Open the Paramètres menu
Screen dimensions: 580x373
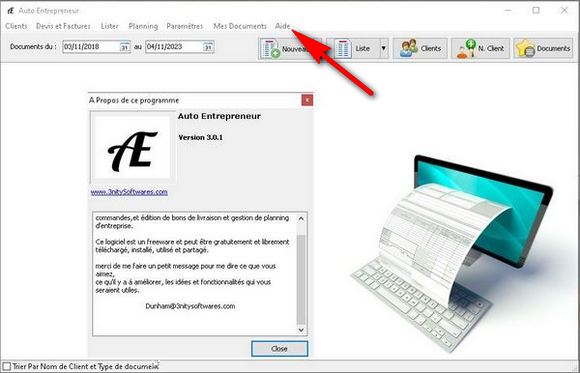[185, 26]
